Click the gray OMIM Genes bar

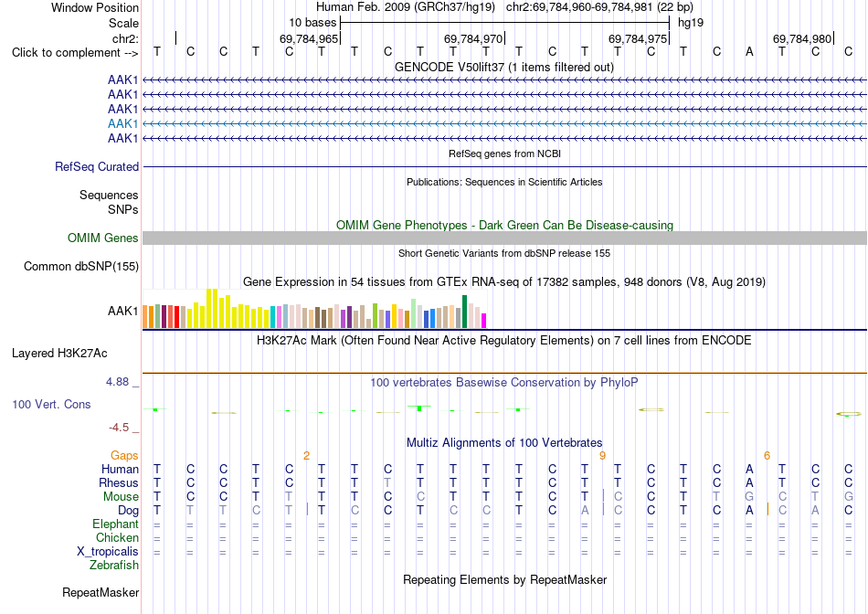pos(504,238)
